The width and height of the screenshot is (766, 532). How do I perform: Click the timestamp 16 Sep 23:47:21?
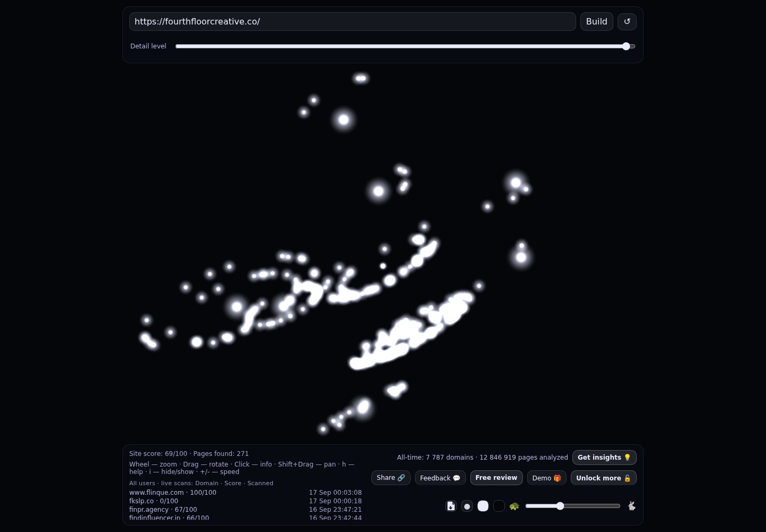335,510
